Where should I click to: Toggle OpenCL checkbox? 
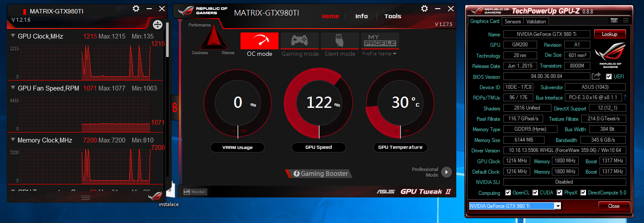point(508,193)
